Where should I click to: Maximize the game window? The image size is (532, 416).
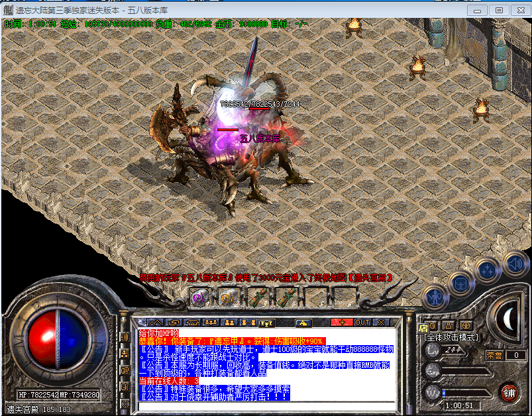tap(499, 10)
